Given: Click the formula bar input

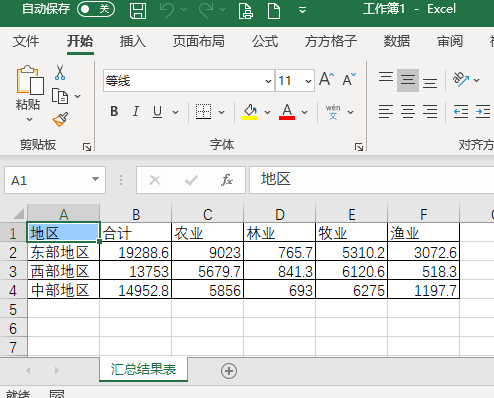Looking at the screenshot, I should point(371,180).
